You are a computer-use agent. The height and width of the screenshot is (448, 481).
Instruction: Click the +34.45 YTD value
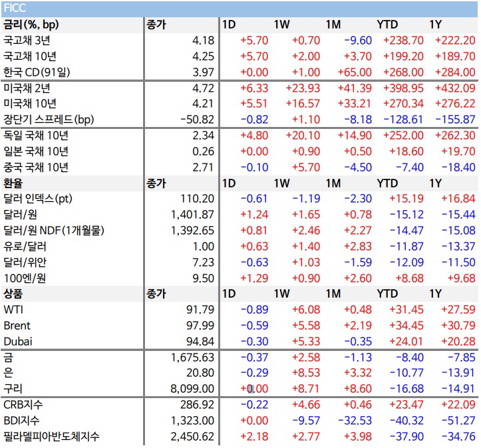406,326
